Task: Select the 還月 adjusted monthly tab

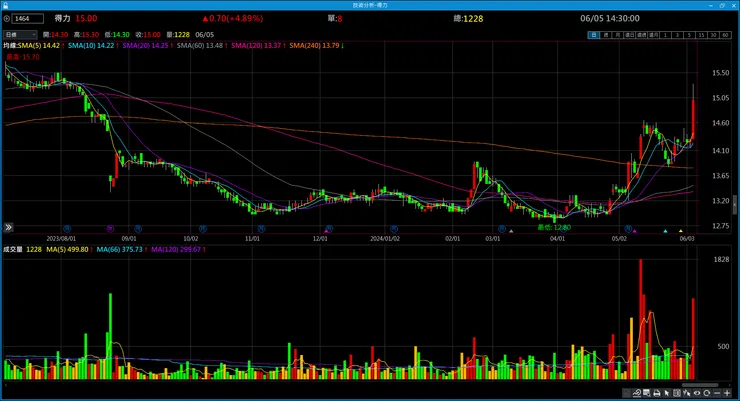Action: [654, 35]
